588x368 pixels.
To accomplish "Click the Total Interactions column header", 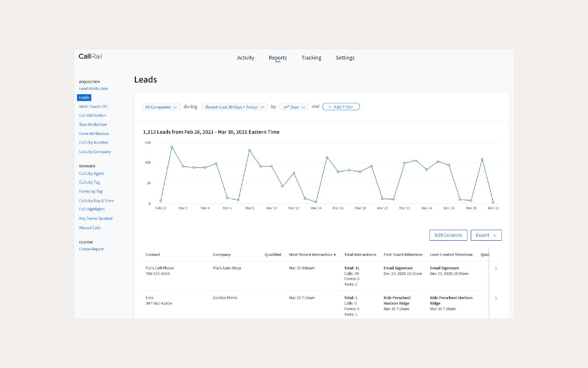I will point(360,255).
